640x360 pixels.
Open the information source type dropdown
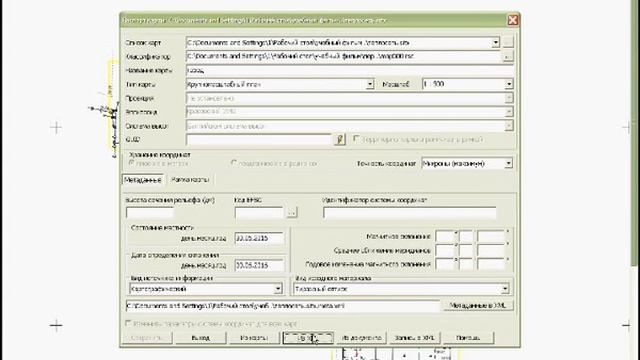[278, 289]
